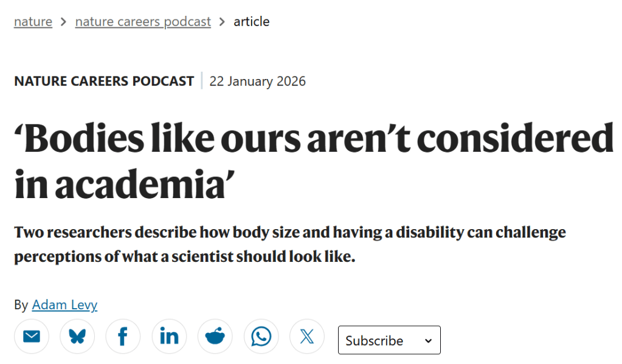The width and height of the screenshot is (622, 364).
Task: Go to the 'nature' breadcrumb link
Action: click(33, 22)
